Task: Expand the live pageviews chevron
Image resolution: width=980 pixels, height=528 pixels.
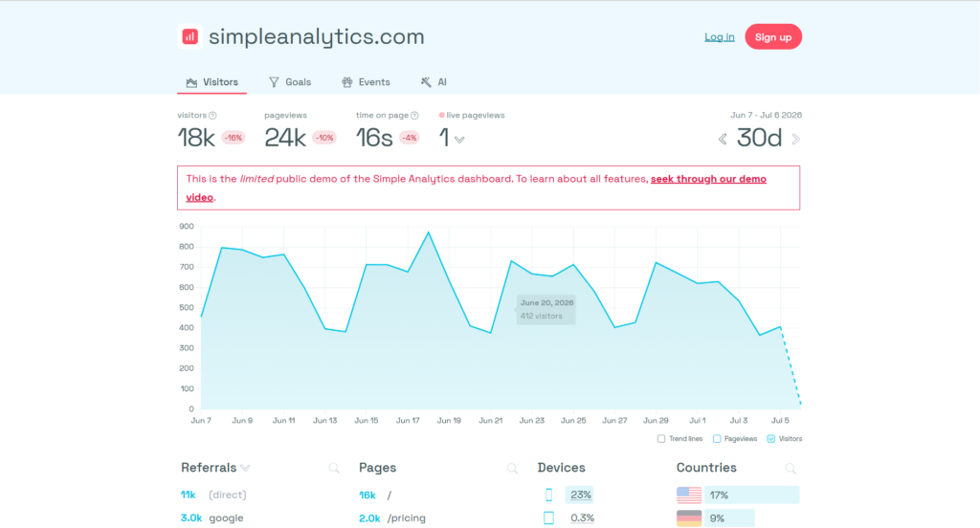Action: (x=460, y=140)
